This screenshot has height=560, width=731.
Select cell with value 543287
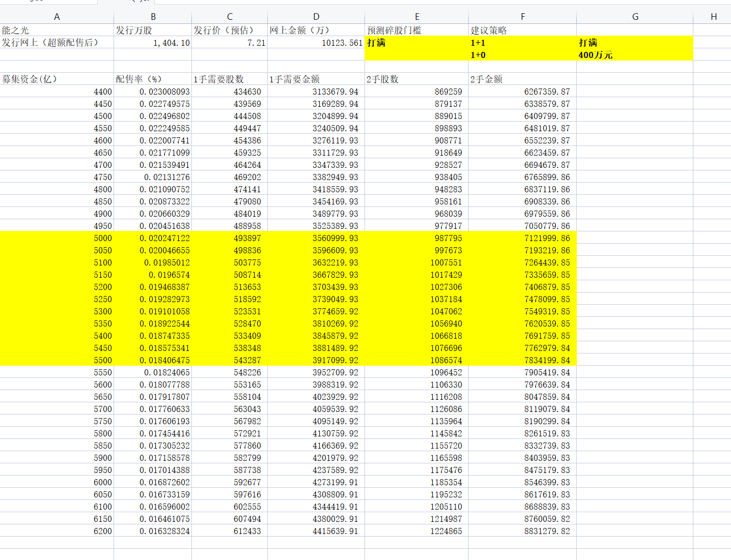click(x=230, y=360)
